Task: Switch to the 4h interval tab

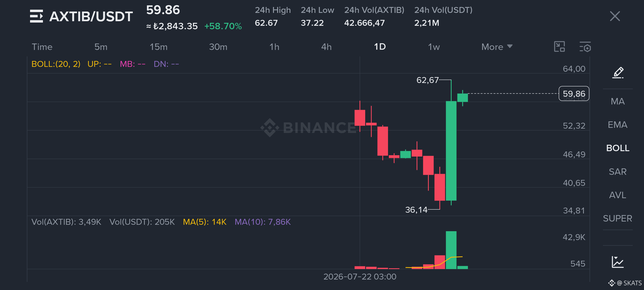Action: click(326, 47)
